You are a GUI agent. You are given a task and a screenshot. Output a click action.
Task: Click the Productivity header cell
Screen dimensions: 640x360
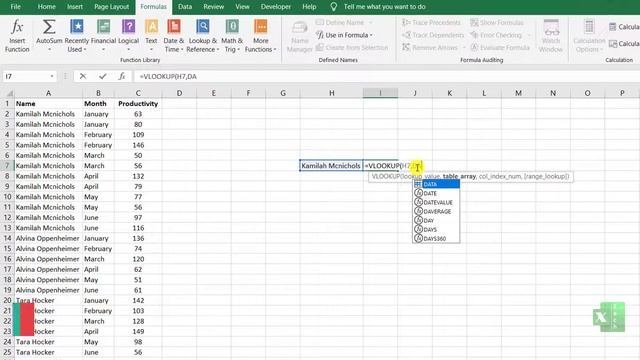(138, 104)
